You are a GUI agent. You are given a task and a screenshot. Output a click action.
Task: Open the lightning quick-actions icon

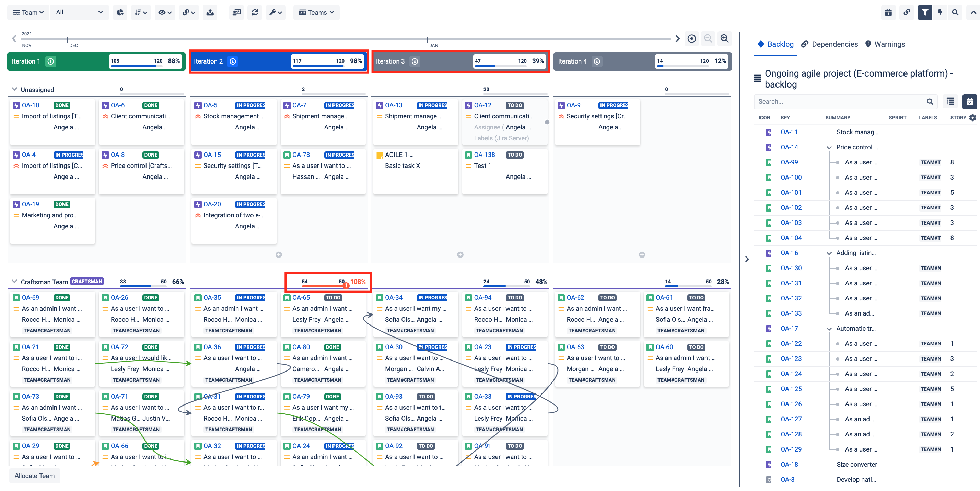940,12
